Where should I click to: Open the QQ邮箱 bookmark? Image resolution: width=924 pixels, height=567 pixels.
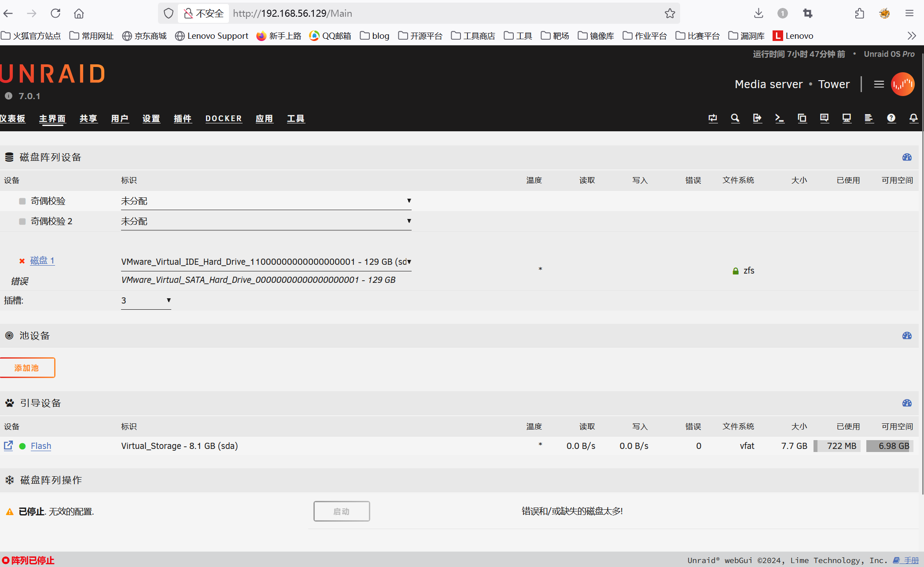pyautogui.click(x=330, y=36)
